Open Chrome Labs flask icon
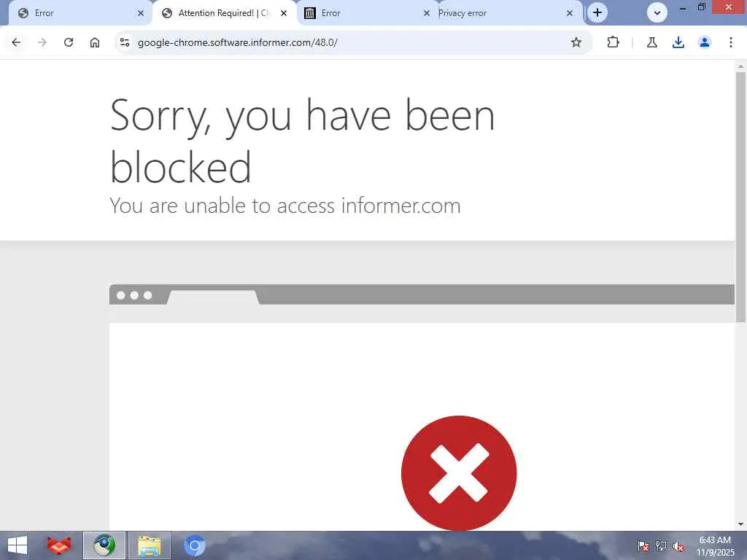The height and width of the screenshot is (560, 747). coord(652,42)
